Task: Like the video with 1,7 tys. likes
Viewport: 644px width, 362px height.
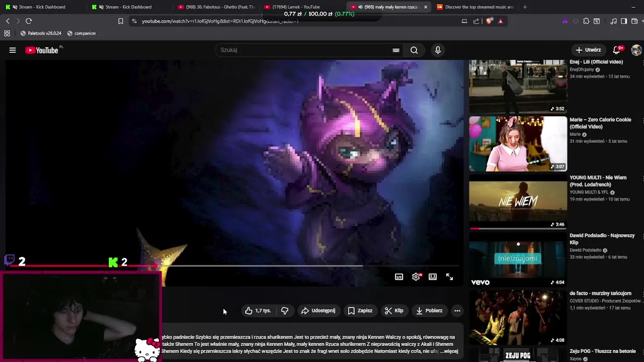Action: click(258, 311)
